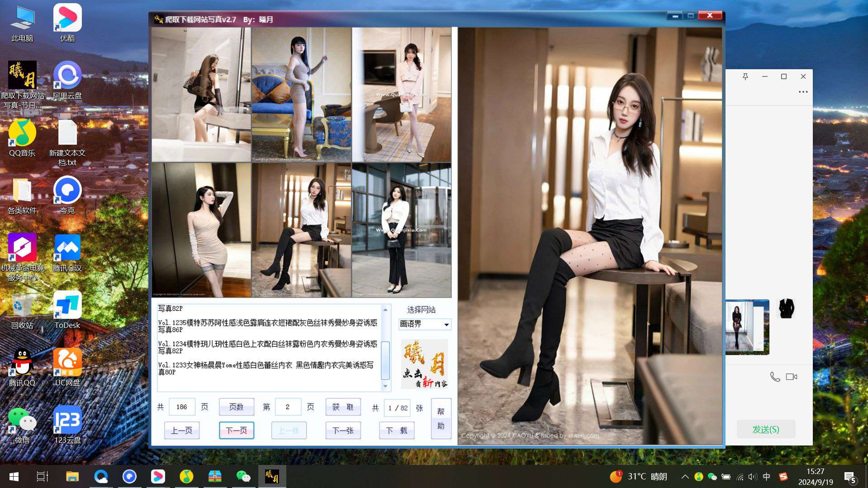Open 微信 desktop shortcut
868x488 pixels.
tap(22, 425)
